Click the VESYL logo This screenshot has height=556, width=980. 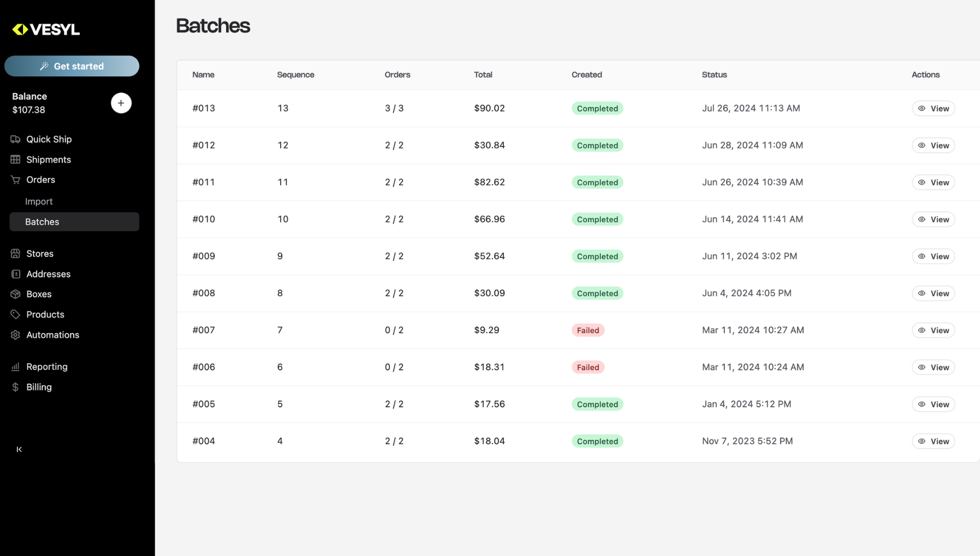[x=46, y=30]
